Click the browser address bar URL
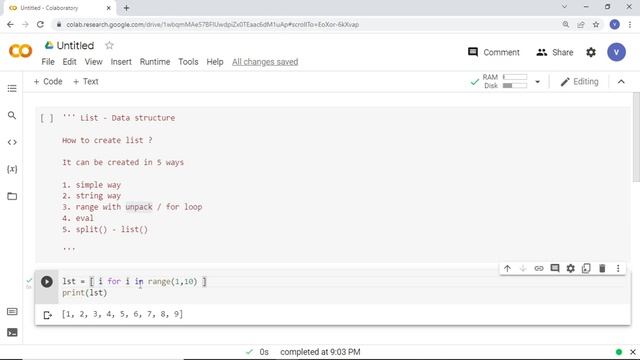The image size is (640, 360). pos(212,24)
